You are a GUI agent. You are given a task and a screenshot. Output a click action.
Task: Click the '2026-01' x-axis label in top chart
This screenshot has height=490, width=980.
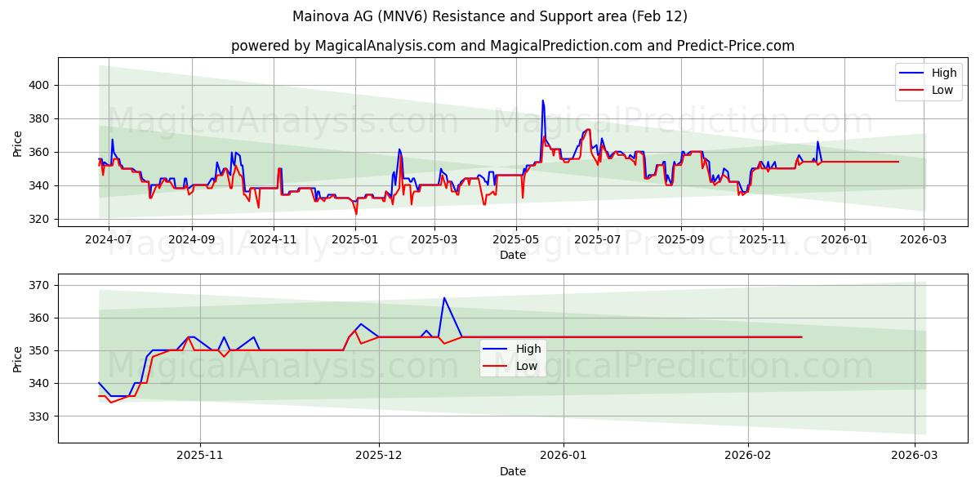(844, 240)
